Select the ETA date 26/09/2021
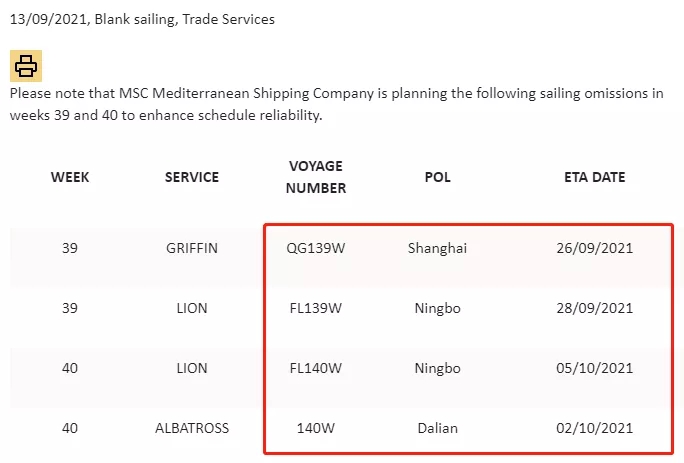684x463 pixels. click(594, 248)
